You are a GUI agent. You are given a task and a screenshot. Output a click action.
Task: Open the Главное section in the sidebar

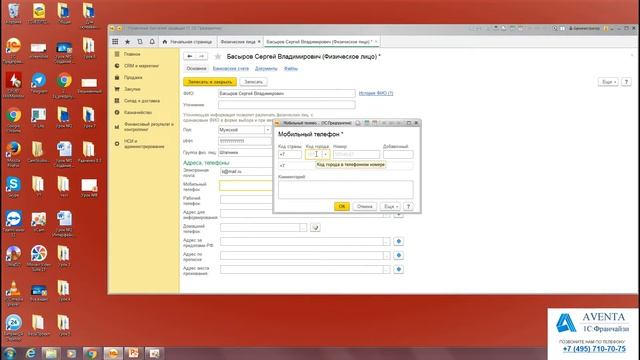(132, 54)
